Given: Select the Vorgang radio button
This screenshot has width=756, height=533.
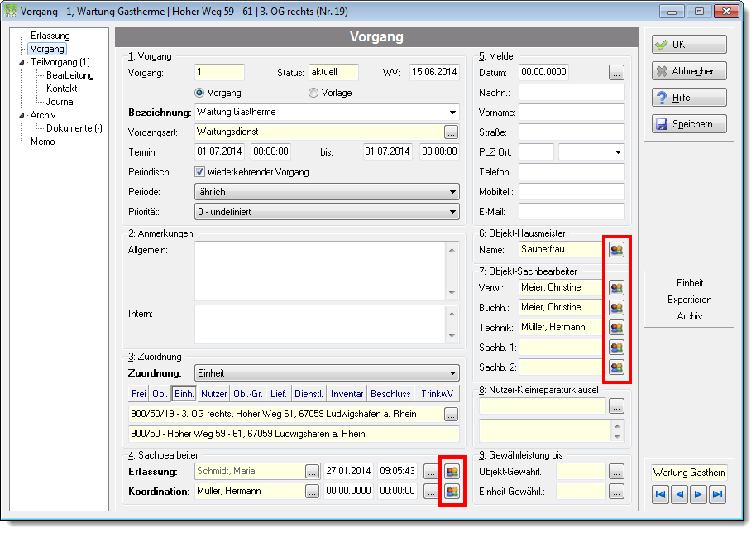Looking at the screenshot, I should [199, 93].
